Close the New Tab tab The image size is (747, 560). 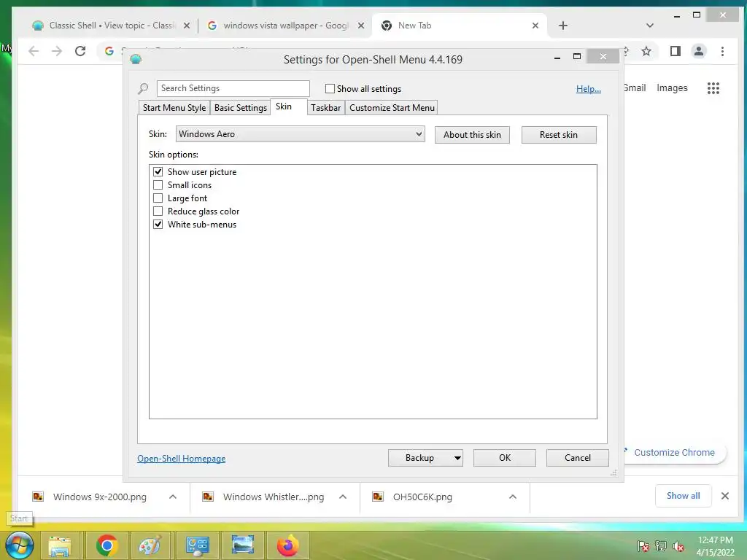[x=535, y=26]
